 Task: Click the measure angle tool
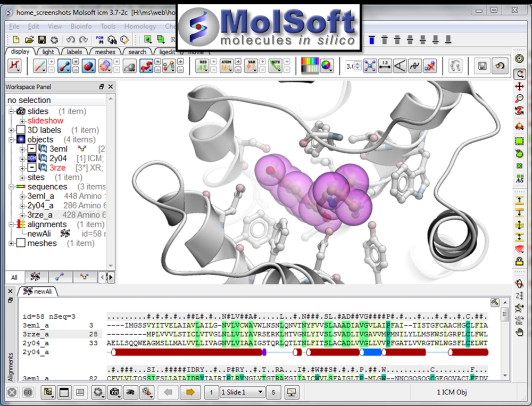400,66
